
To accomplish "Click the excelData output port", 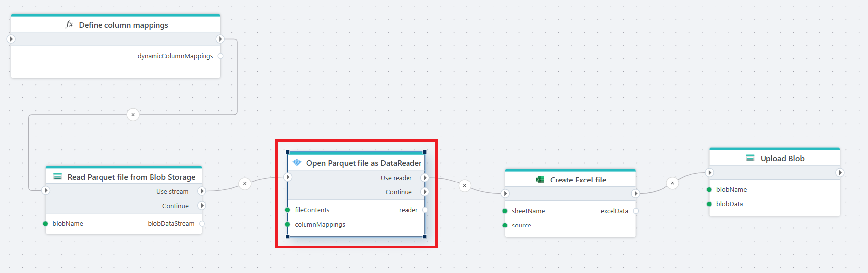I will (636, 211).
